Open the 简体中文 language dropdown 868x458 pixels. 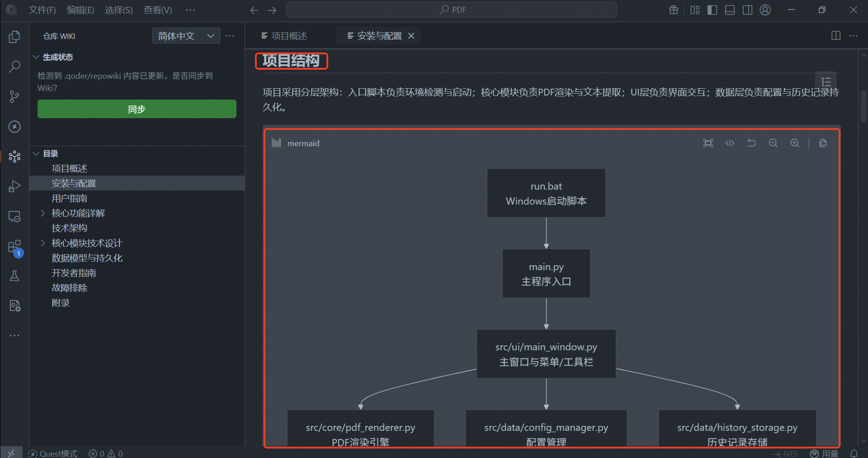pyautogui.click(x=186, y=36)
